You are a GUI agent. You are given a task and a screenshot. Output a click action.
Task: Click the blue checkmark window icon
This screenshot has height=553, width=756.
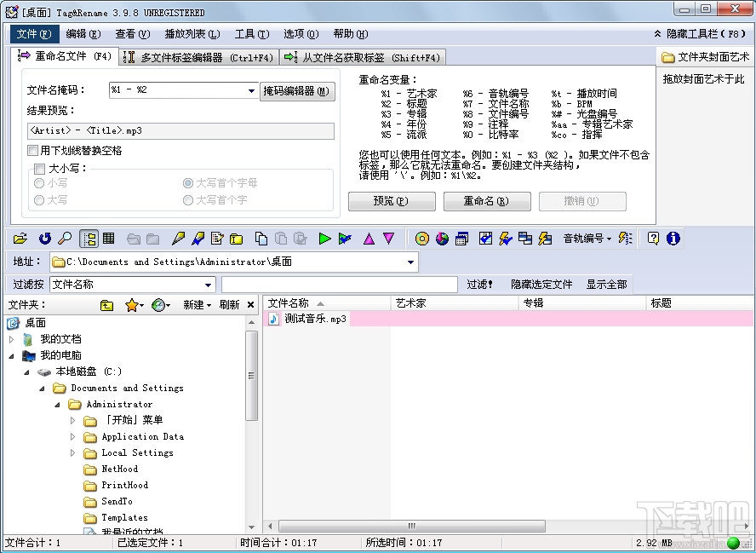click(485, 238)
